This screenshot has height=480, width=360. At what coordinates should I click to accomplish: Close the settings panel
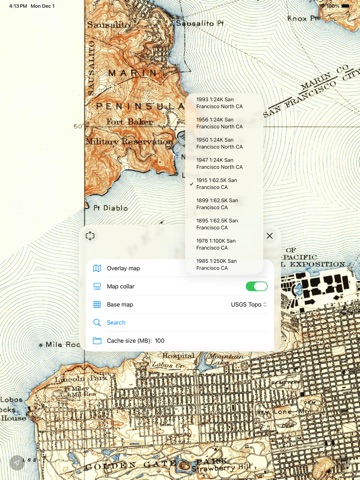click(270, 236)
